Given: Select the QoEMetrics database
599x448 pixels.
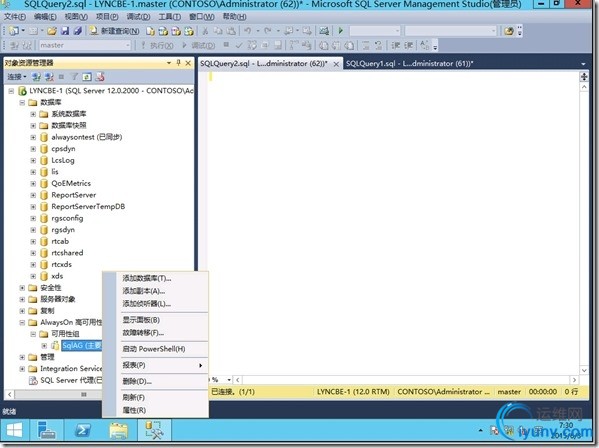Looking at the screenshot, I should 71,183.
